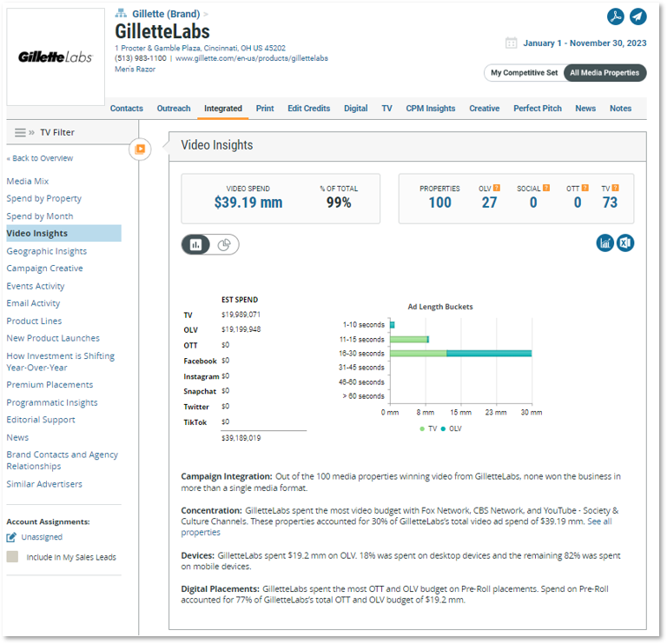Viewport: 667px width, 644px height.
Task: Open How Investment is Shifting Year-Over-Year
Action: [61, 362]
